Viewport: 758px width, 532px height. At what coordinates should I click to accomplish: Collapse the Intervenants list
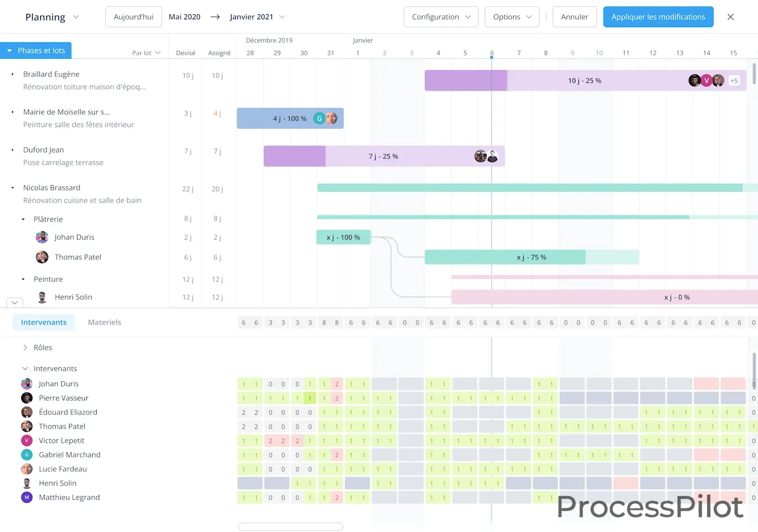[25, 369]
